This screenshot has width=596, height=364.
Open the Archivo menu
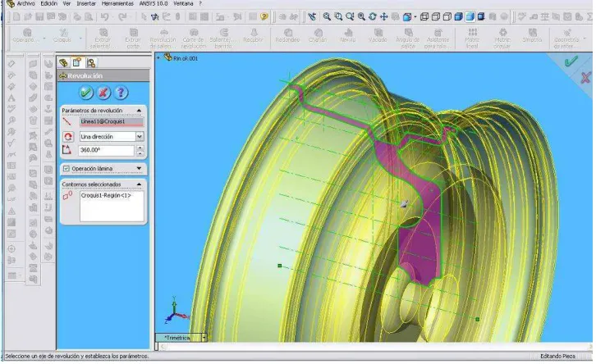pos(25,3)
